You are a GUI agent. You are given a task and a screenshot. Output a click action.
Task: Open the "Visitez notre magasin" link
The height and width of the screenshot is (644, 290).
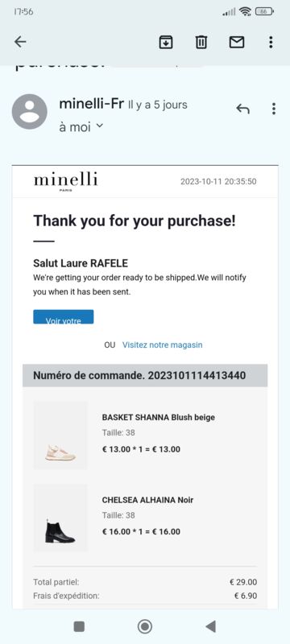click(x=162, y=345)
